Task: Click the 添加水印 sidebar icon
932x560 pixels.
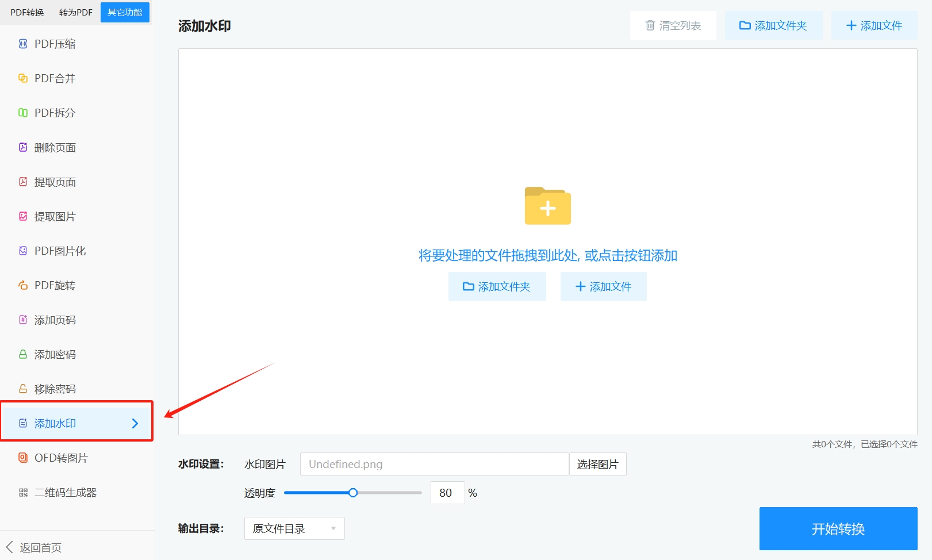Action: 23,423
